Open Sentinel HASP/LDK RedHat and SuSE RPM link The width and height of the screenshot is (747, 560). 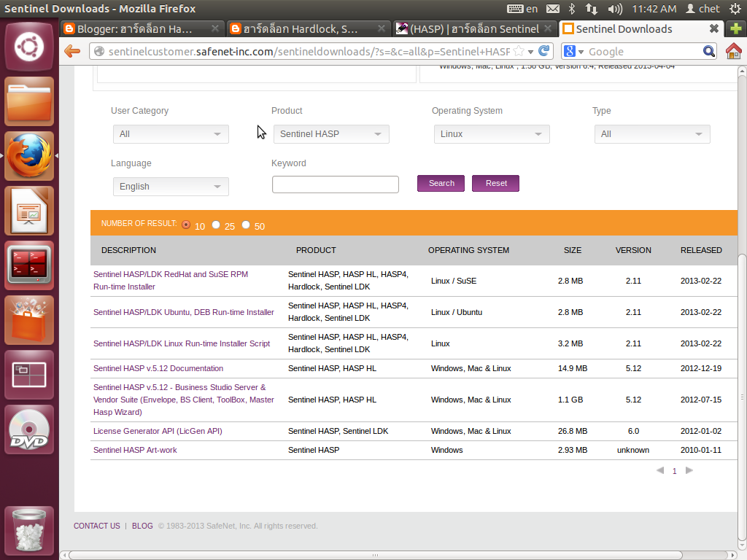(171, 281)
